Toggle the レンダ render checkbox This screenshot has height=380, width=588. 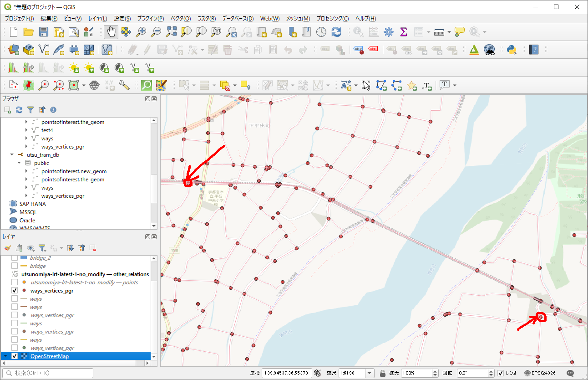[x=501, y=373]
